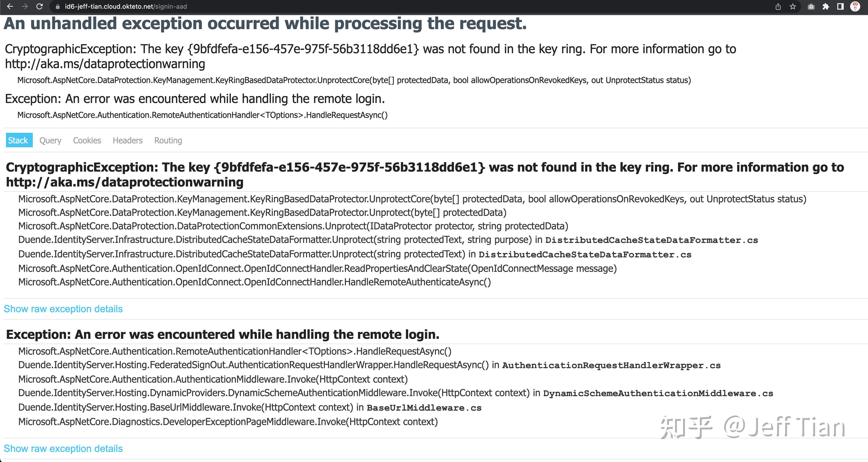Click the address bar URL field
Viewport: 868px width, 462px height.
(404, 6)
